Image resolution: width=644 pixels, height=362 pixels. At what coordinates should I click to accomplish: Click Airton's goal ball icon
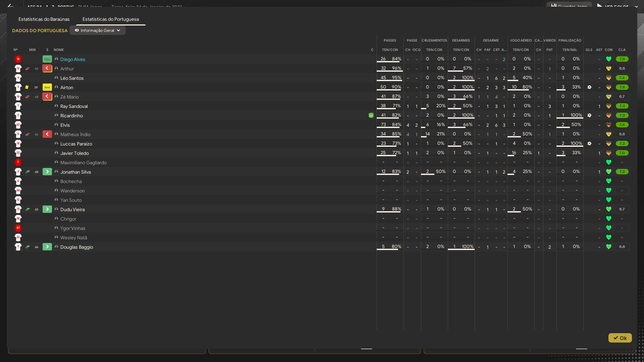click(x=589, y=87)
